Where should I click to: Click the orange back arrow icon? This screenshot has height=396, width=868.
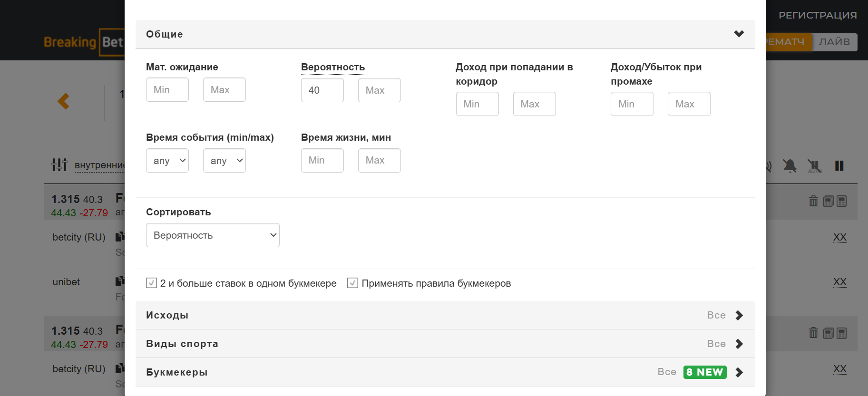coord(64,101)
